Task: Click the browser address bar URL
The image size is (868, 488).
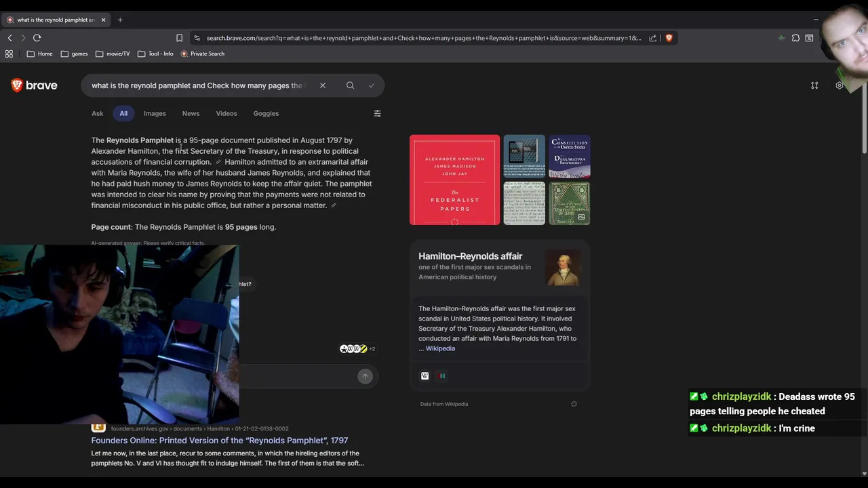Action: coord(424,38)
